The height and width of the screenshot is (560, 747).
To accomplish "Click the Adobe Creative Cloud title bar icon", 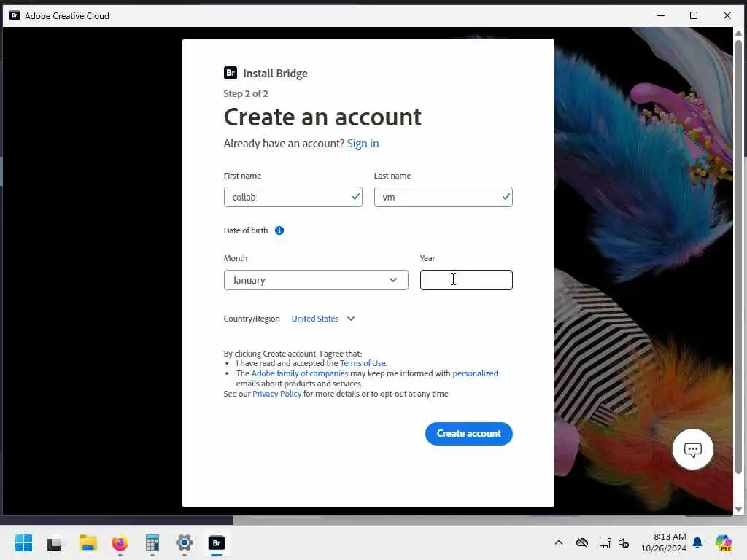I will 15,15.
